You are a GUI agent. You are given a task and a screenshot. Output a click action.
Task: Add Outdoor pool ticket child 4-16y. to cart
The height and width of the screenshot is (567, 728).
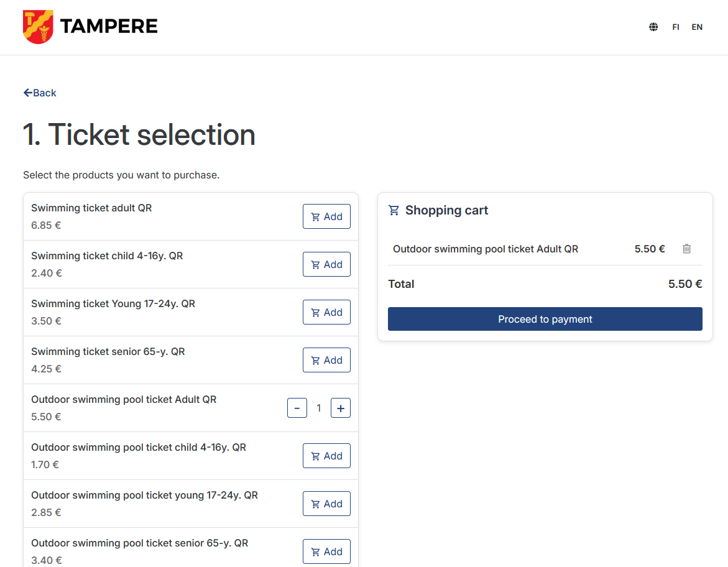(x=326, y=456)
